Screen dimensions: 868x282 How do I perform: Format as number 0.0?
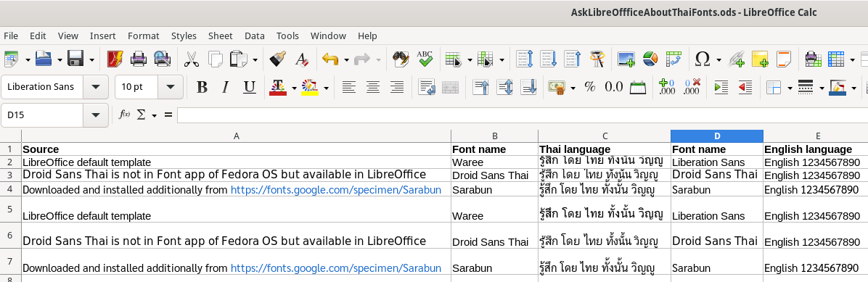coord(614,87)
